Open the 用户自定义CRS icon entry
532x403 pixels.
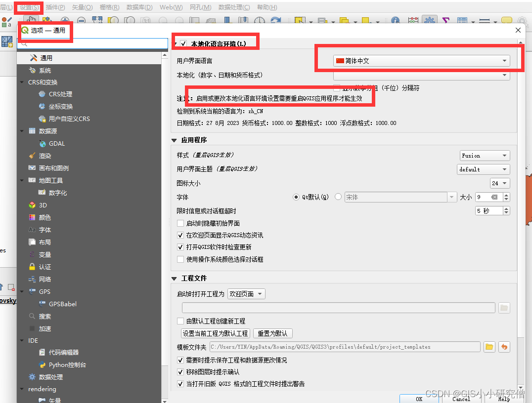pyautogui.click(x=42, y=119)
